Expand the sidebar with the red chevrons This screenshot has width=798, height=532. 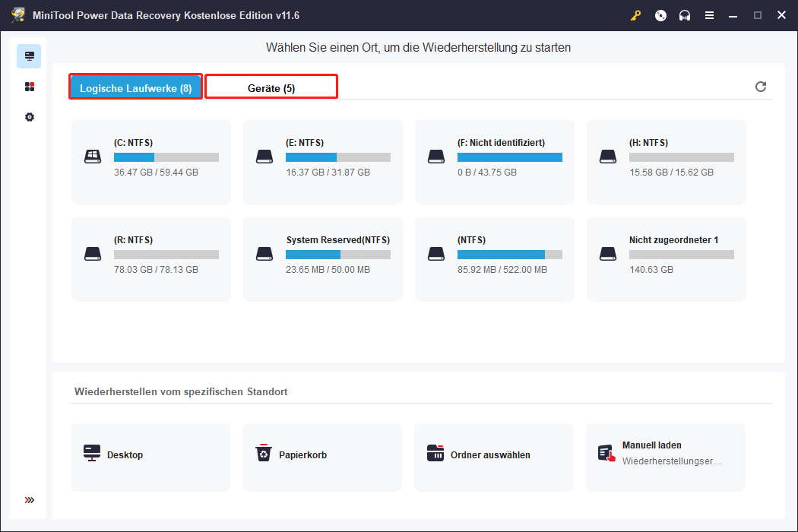[x=30, y=500]
